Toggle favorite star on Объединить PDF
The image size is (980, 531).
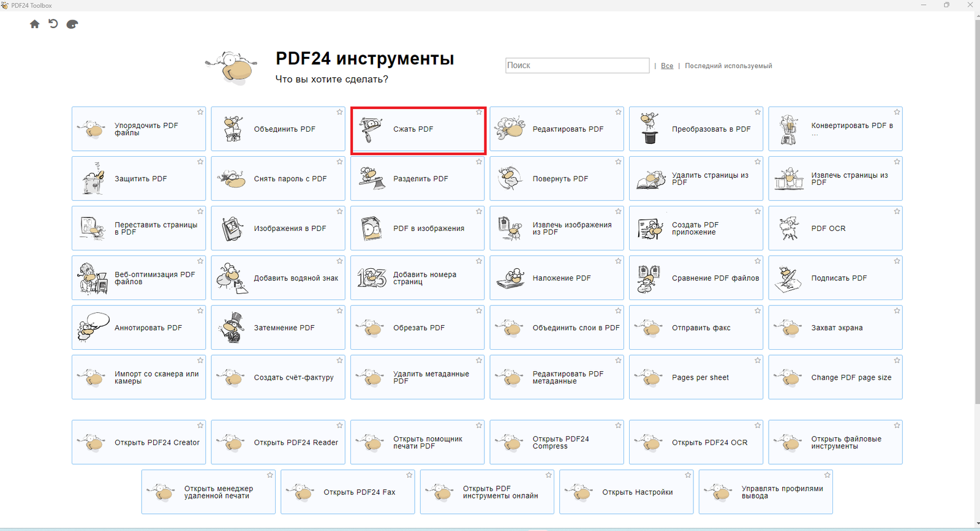pos(339,112)
